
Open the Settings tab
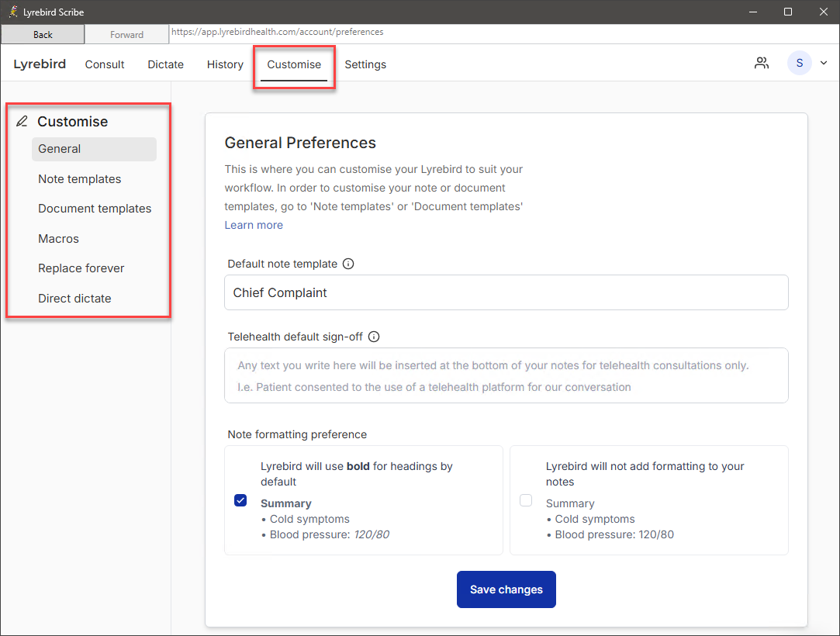click(x=365, y=64)
